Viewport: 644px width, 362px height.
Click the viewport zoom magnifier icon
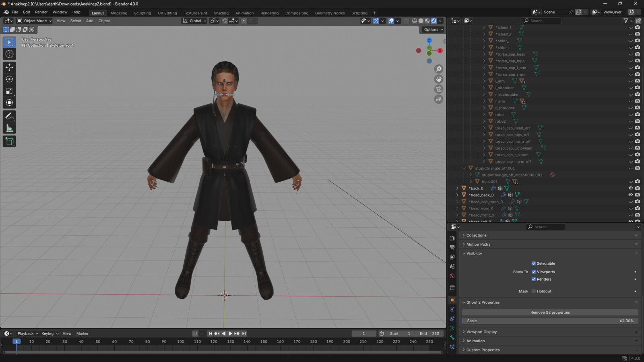click(439, 69)
